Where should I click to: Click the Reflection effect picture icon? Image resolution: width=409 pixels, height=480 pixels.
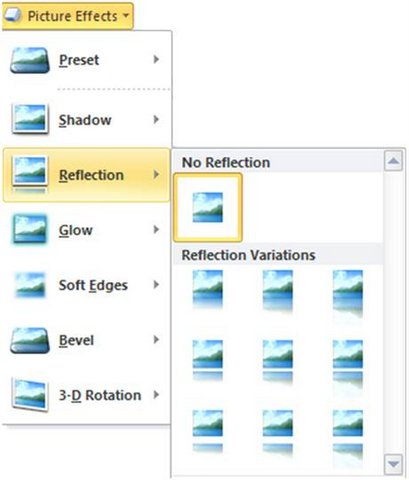pyautogui.click(x=30, y=176)
